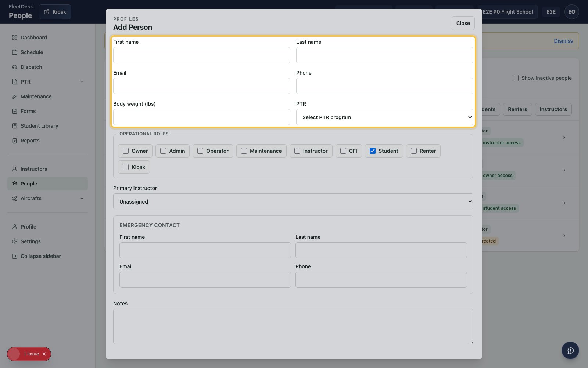Expand the PTR sidebar plus expander
Screen dimensions: 588x368
[x=82, y=82]
